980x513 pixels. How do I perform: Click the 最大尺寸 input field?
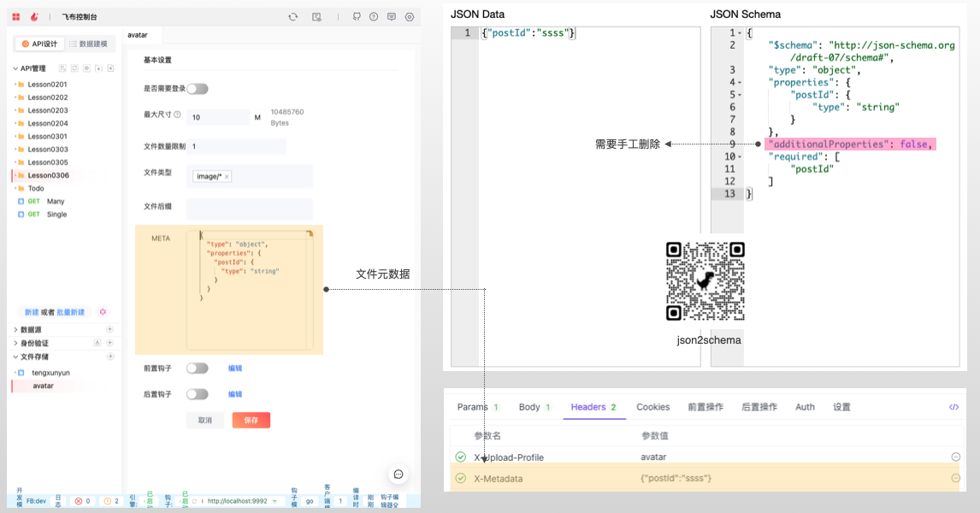tap(217, 118)
